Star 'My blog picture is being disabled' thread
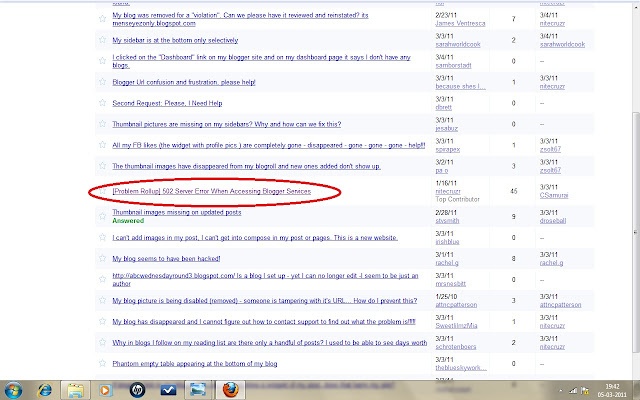Image resolution: width=640 pixels, height=400 pixels. pyautogui.click(x=102, y=300)
